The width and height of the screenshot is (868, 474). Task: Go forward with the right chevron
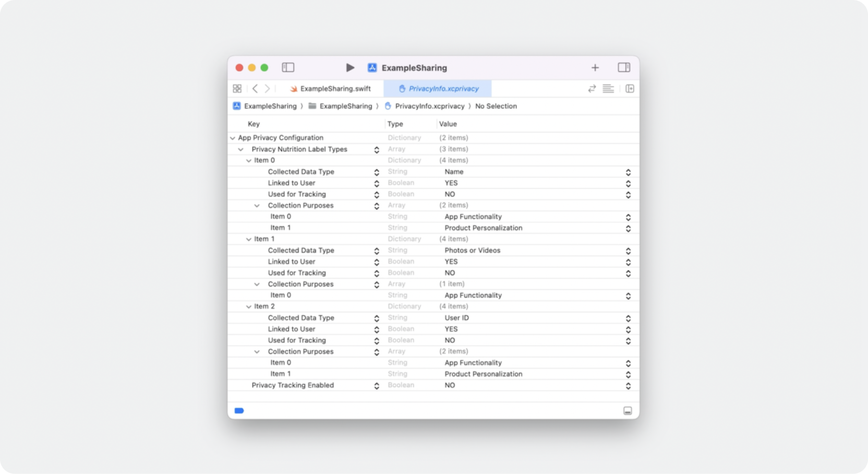267,89
